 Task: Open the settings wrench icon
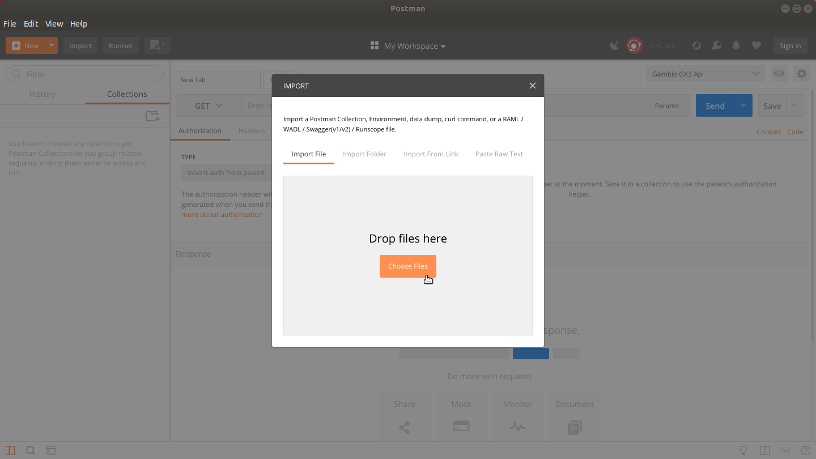point(715,45)
